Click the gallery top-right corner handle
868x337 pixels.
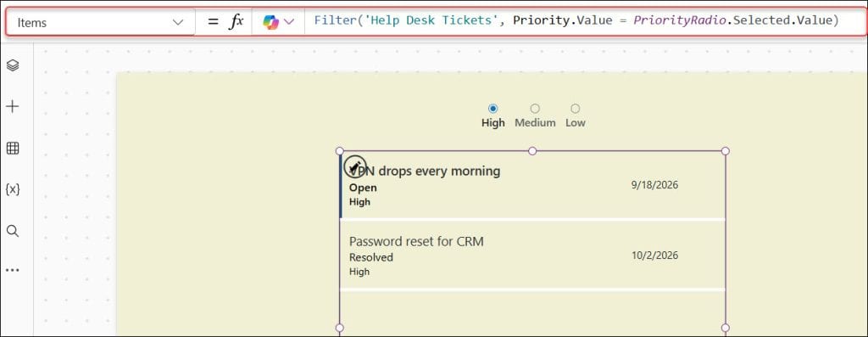(726, 151)
